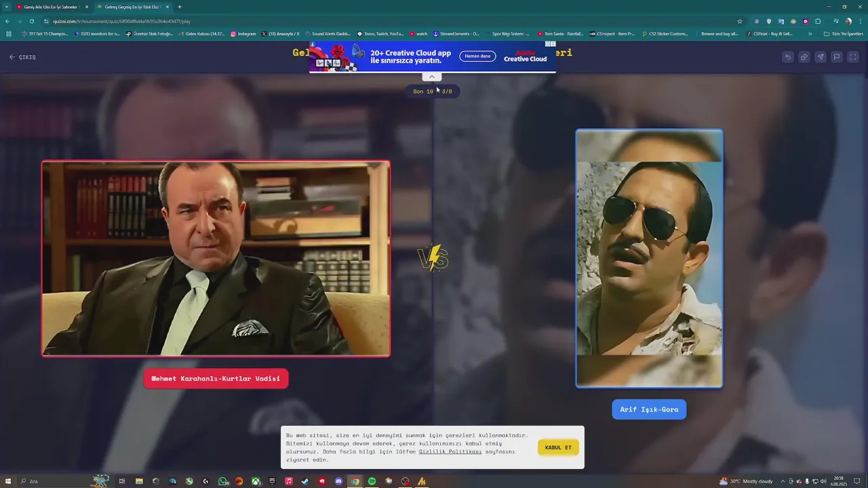Open the Anasayfa / X bookmark

click(x=280, y=33)
